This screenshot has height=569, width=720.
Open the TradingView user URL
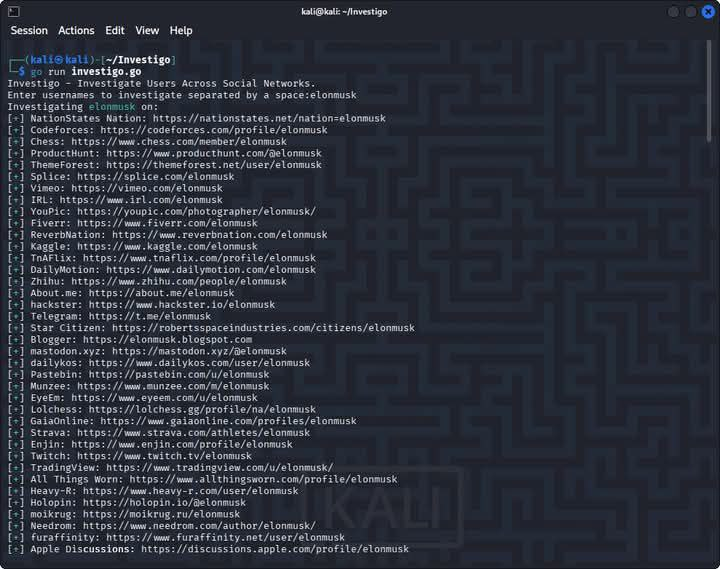pyautogui.click(x=220, y=468)
